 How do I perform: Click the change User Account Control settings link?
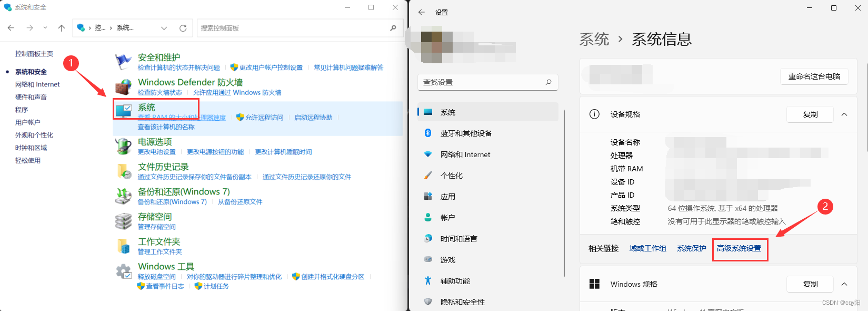(271, 67)
